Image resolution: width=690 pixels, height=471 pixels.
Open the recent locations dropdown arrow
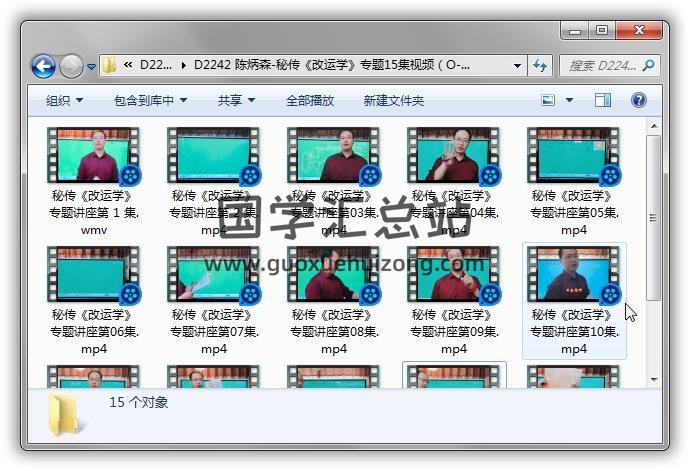[x=91, y=67]
